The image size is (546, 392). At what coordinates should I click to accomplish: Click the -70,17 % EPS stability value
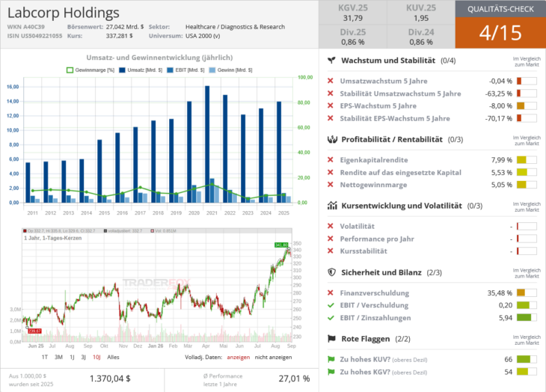point(499,119)
